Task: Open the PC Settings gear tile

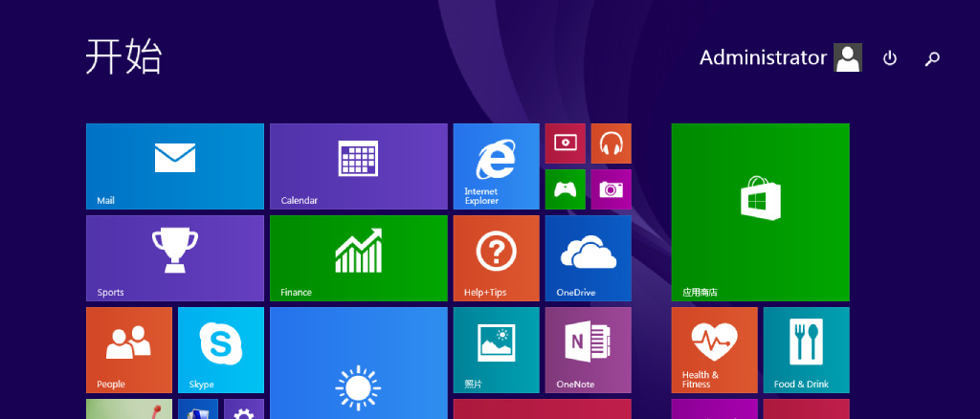Action: pos(244,409)
